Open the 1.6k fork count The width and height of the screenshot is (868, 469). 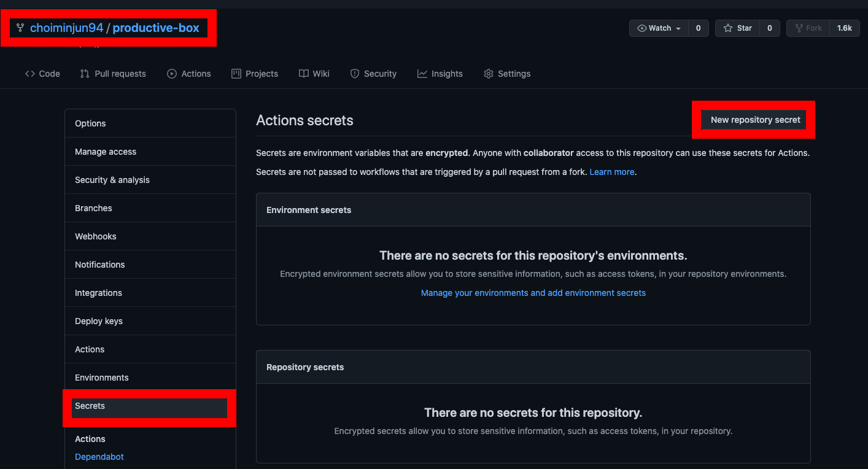pos(845,28)
